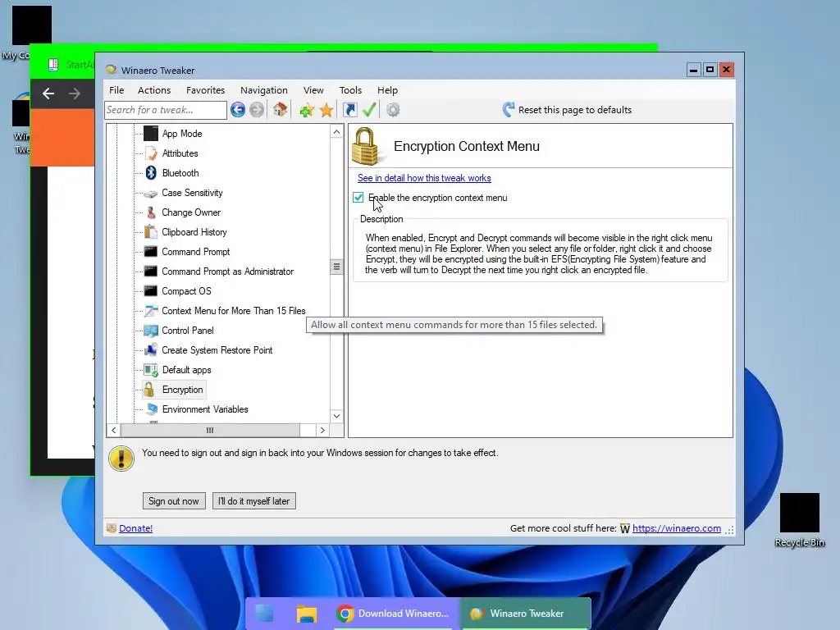Image resolution: width=840 pixels, height=630 pixels.
Task: Select Command Prompt tree item
Action: coord(195,252)
